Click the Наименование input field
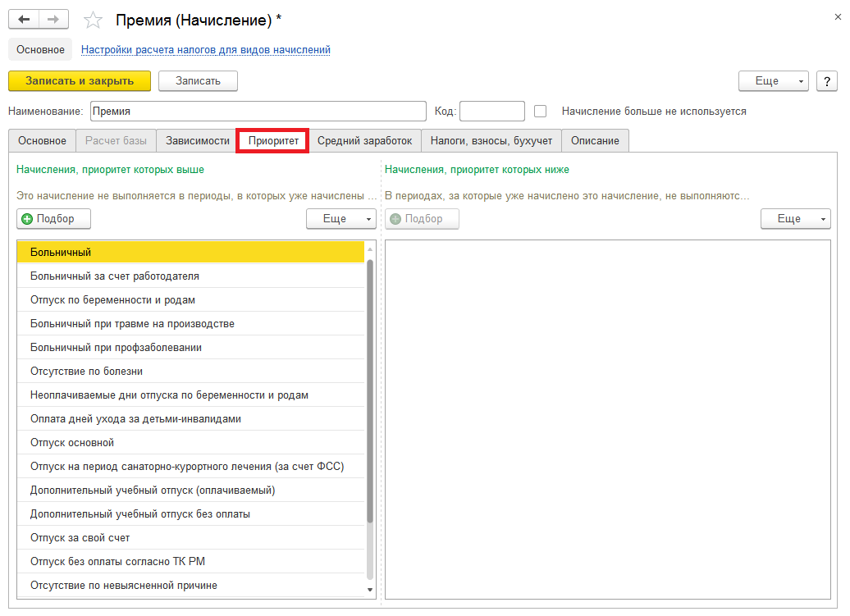 tap(257, 111)
